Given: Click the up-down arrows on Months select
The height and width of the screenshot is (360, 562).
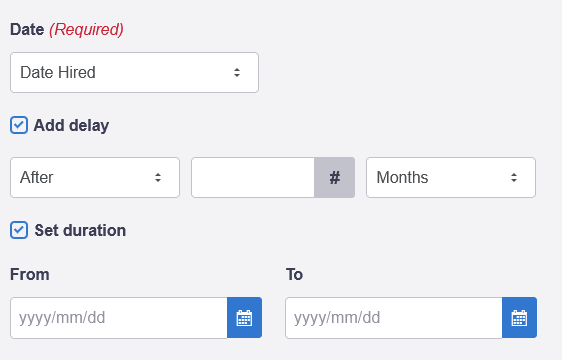Looking at the screenshot, I should (514, 177).
